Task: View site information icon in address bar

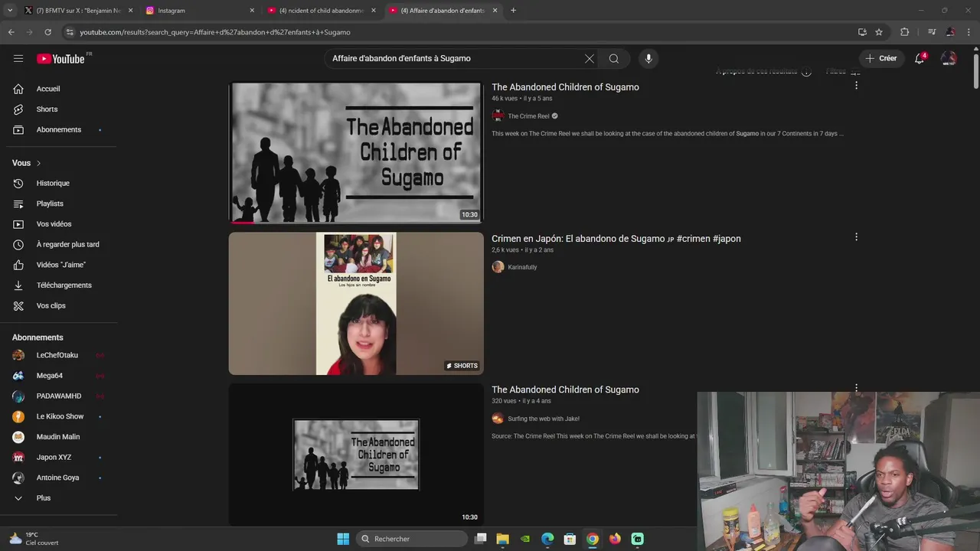Action: pos(70,32)
